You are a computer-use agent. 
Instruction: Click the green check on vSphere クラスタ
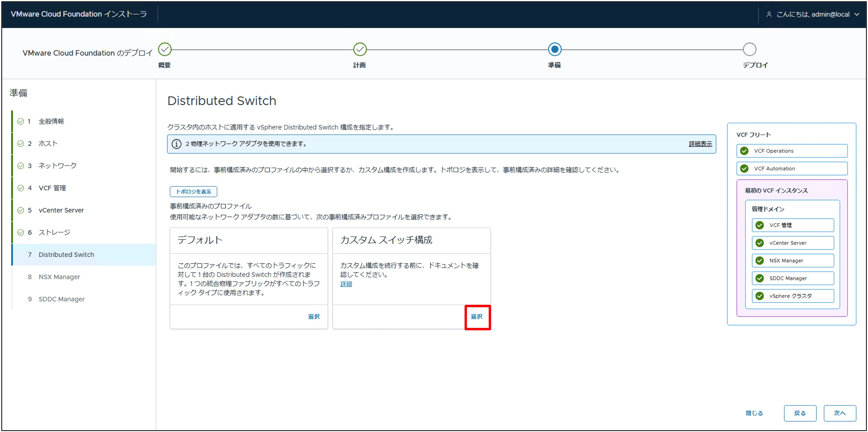point(759,296)
